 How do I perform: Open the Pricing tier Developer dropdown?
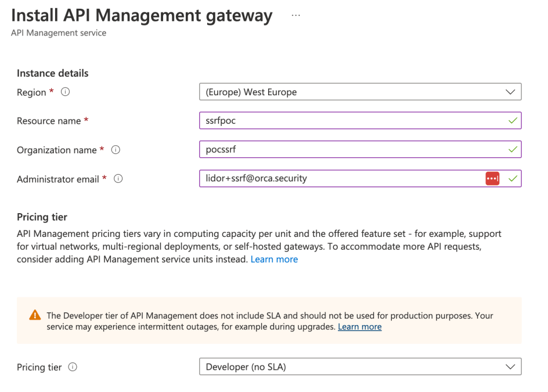coord(360,366)
